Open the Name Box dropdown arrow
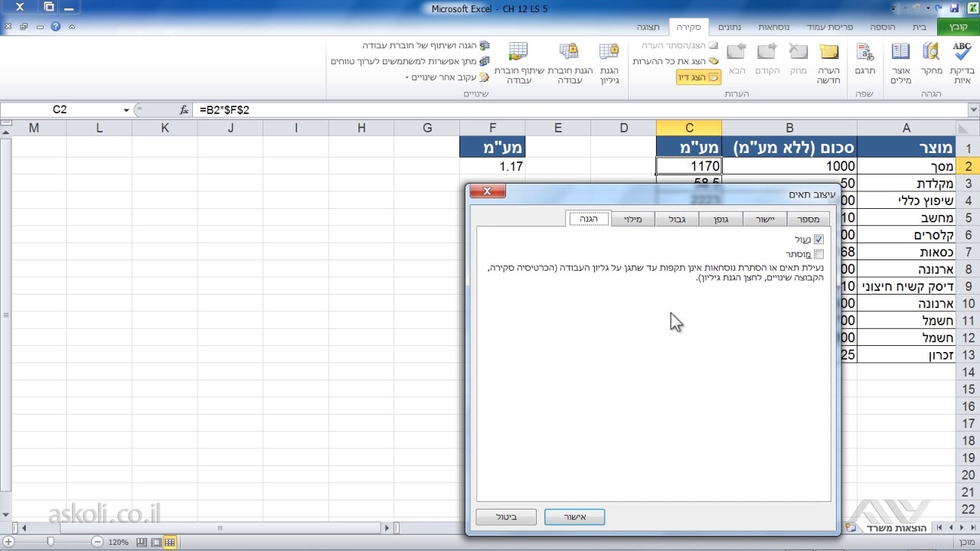 [126, 110]
